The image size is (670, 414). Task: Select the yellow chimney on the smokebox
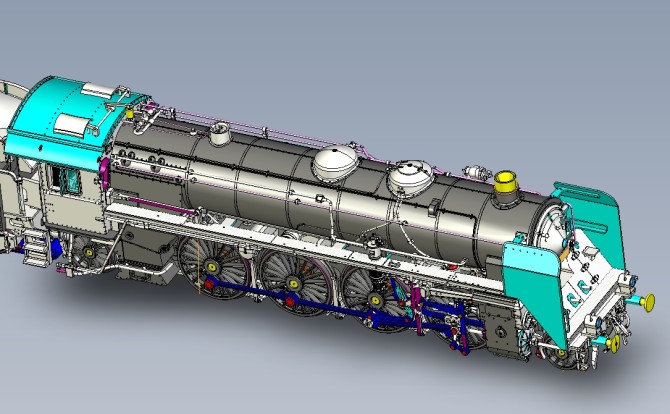coord(509,181)
